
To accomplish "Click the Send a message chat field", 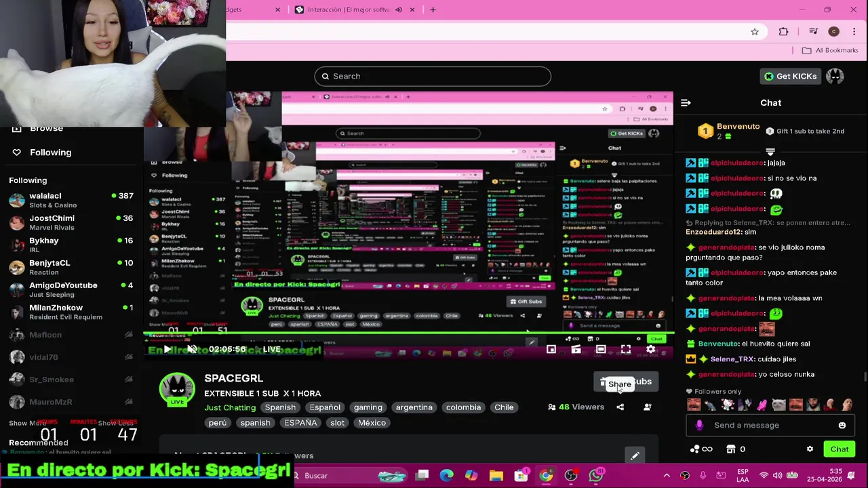I will (x=770, y=425).
